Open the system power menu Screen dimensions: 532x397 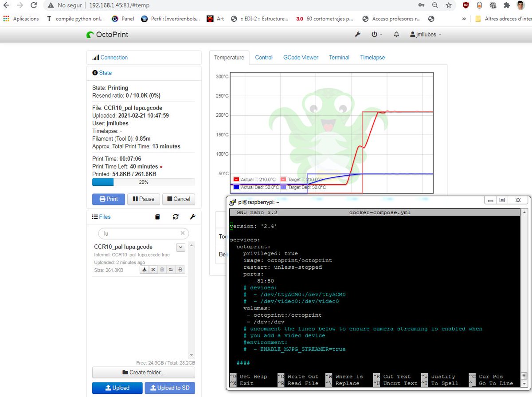376,34
